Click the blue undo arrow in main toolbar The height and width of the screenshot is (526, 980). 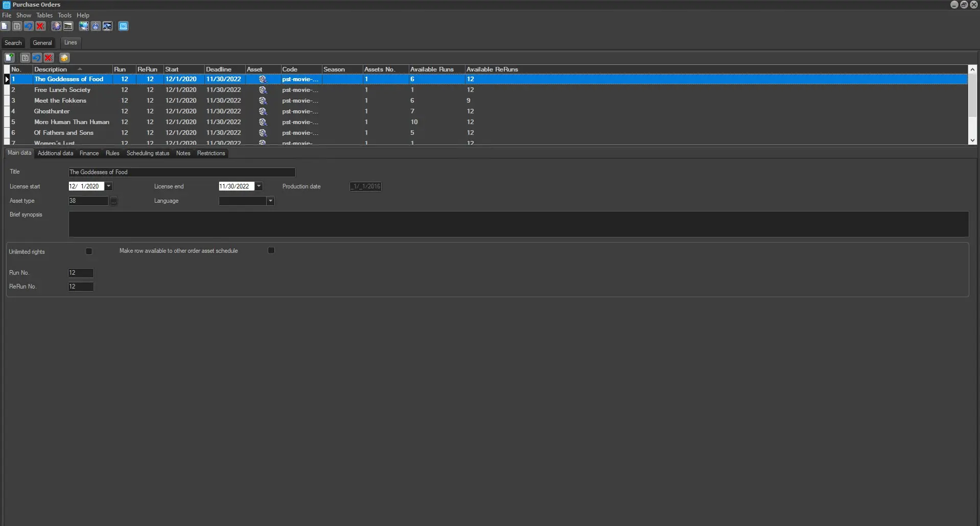(29, 27)
